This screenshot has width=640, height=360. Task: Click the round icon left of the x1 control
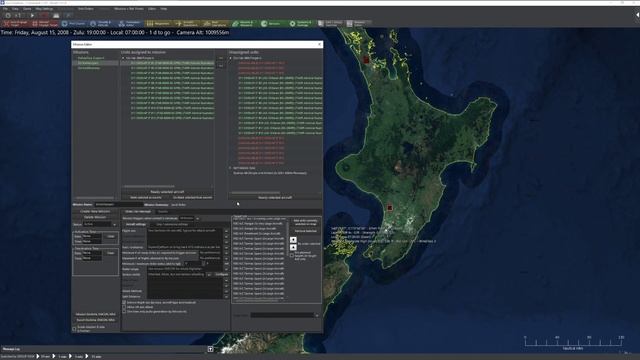(x=8, y=15)
